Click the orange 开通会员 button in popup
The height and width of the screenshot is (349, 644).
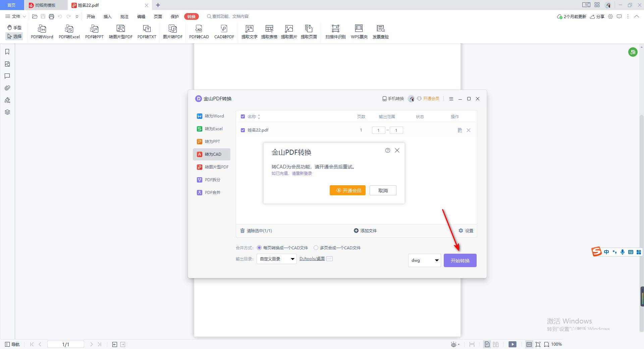[347, 190]
